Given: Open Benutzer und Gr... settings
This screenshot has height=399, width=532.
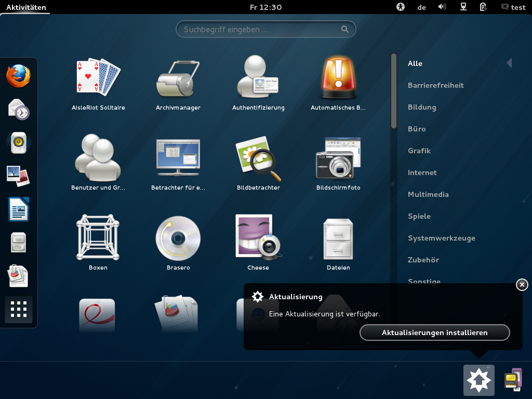Looking at the screenshot, I should [98, 163].
